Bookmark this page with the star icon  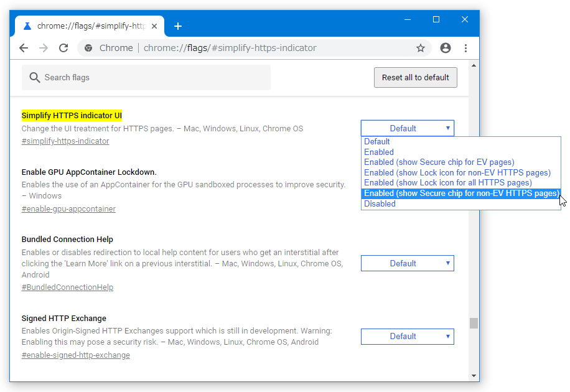pos(421,48)
